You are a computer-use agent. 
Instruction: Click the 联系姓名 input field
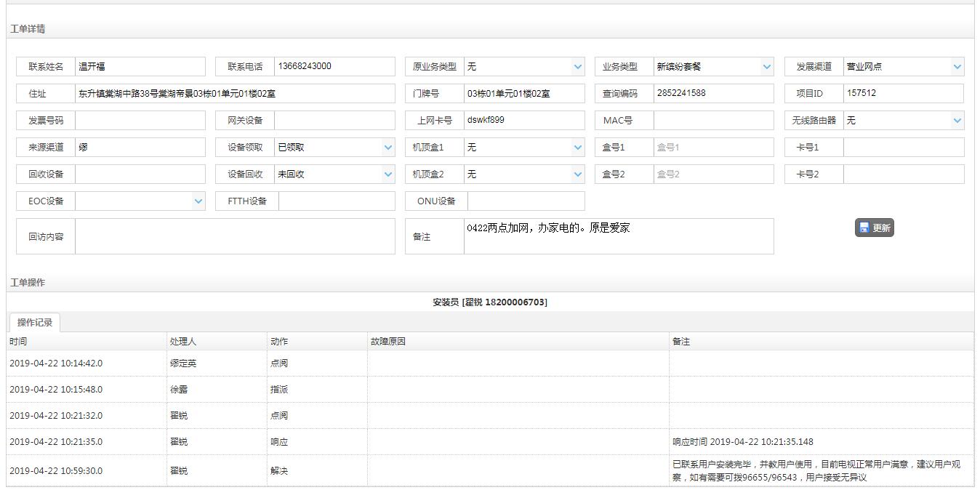[140, 67]
